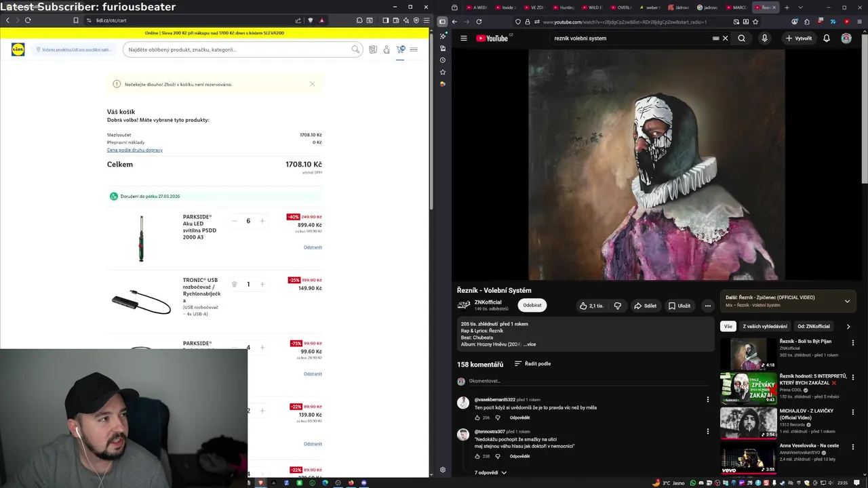868x488 pixels.
Task: Click Odstranit for the PARKSIDE Aku LED svítilna
Action: tap(313, 247)
